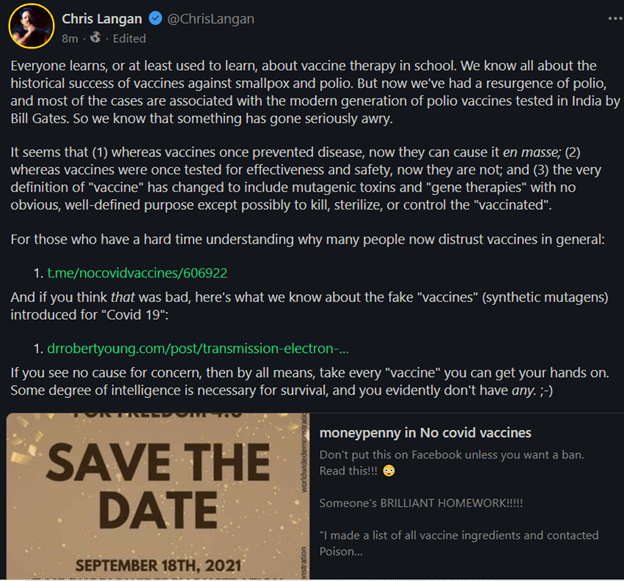Go to the @ChrisLangan handle

pyautogui.click(x=213, y=19)
